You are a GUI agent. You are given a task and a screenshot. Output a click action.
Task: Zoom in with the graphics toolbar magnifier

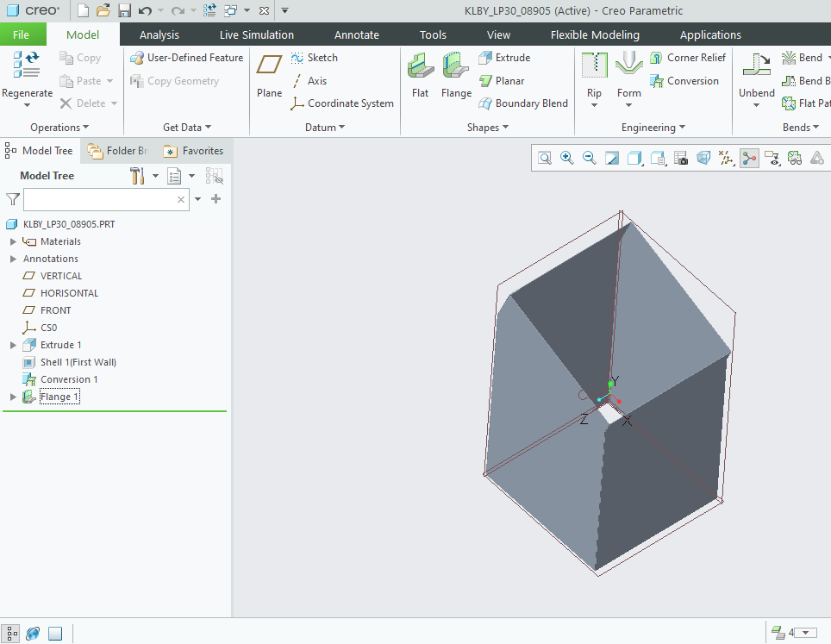point(566,158)
